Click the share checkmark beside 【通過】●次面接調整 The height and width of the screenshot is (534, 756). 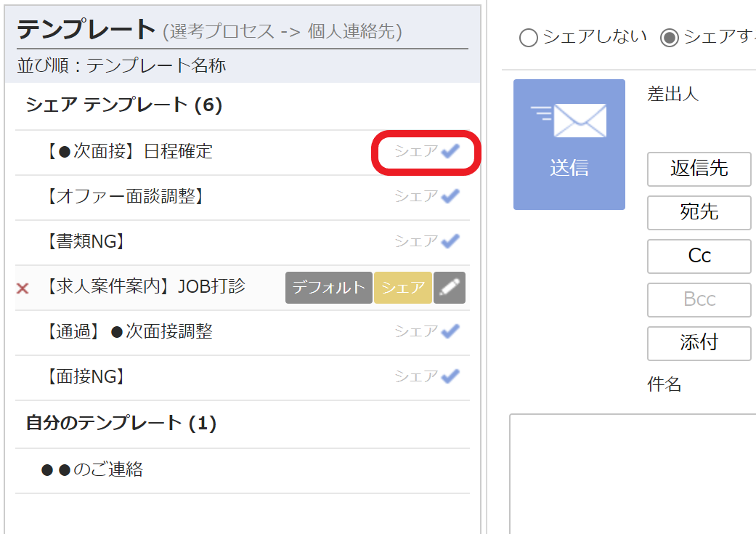[450, 331]
